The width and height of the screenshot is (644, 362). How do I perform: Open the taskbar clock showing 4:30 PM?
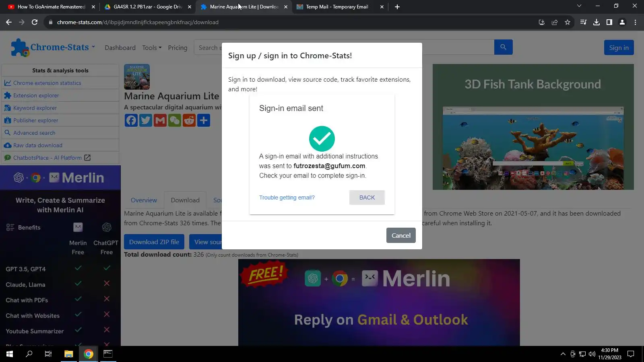click(609, 354)
